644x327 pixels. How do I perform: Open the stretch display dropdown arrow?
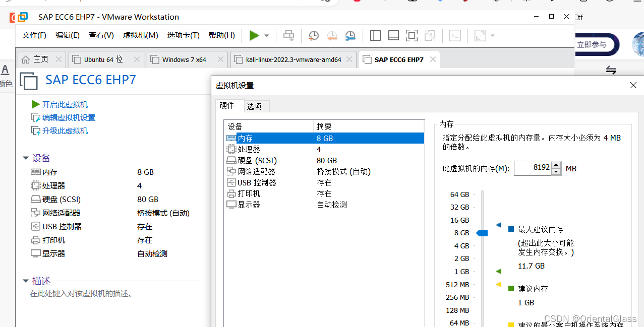point(493,36)
